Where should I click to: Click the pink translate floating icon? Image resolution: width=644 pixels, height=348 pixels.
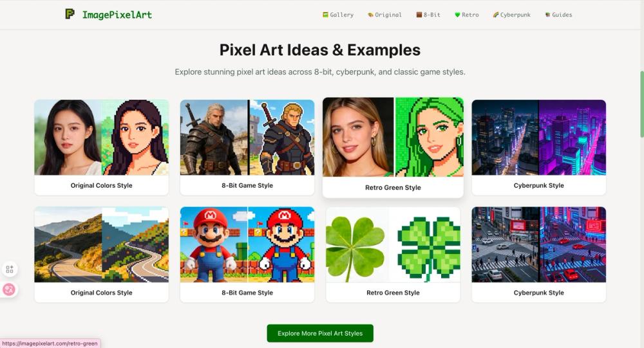pyautogui.click(x=9, y=289)
